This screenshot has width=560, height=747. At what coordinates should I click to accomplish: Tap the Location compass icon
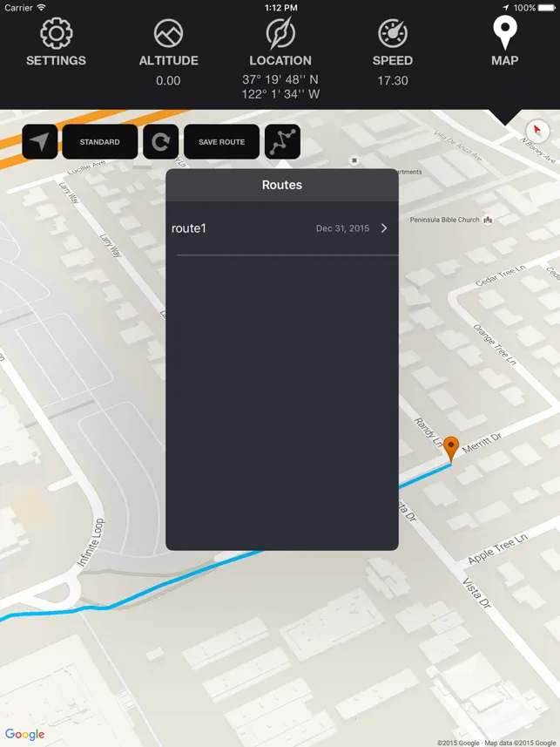[280, 33]
